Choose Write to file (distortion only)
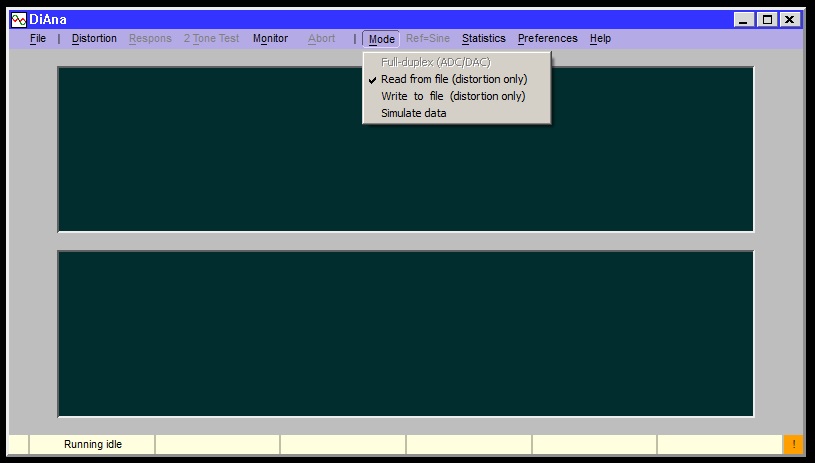 [456, 96]
